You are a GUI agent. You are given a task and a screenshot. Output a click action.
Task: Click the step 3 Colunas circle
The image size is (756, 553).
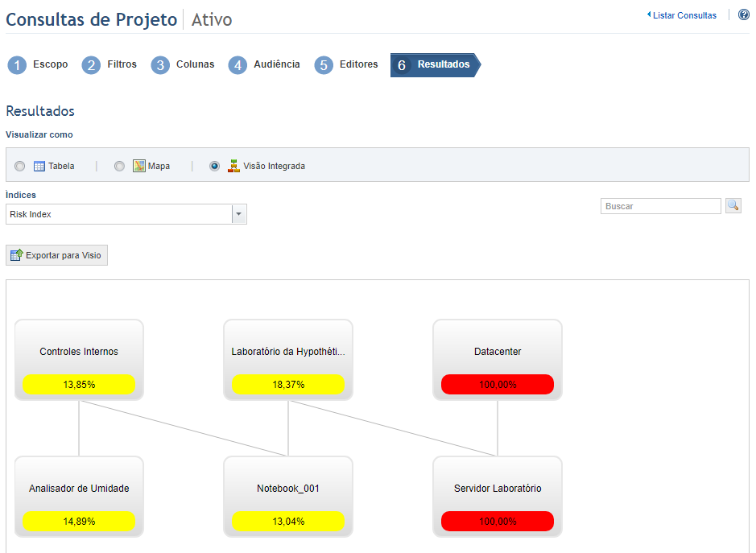[160, 65]
